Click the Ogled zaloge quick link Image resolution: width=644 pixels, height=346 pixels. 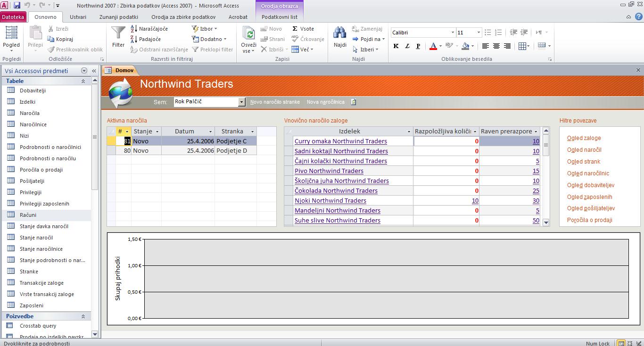coord(584,138)
